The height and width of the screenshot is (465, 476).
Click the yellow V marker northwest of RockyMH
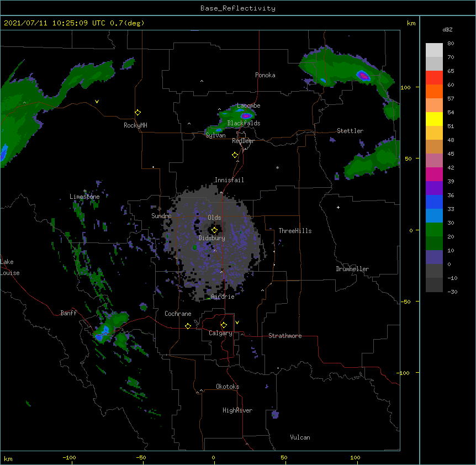(x=97, y=102)
